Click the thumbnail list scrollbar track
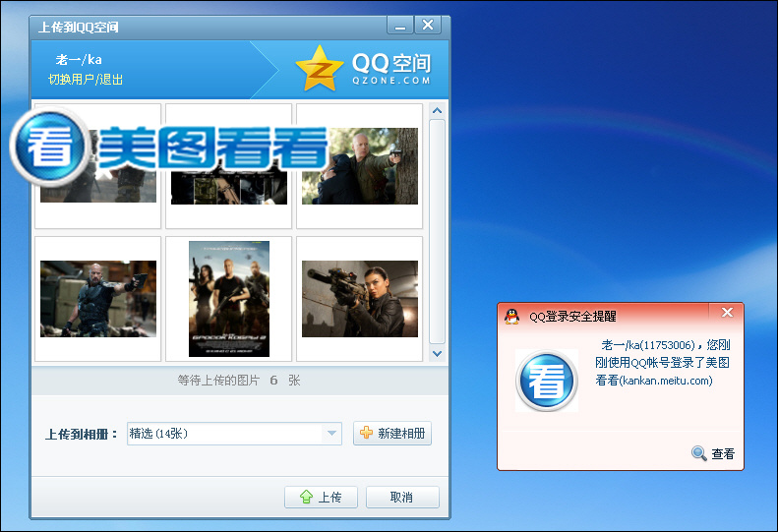This screenshot has height=532, width=778. pos(437,232)
